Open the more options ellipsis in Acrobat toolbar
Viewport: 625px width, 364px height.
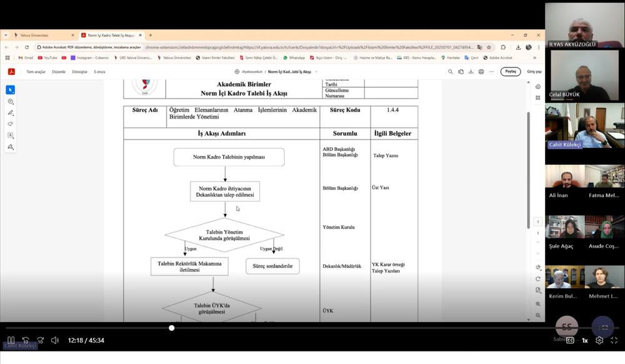click(x=491, y=72)
